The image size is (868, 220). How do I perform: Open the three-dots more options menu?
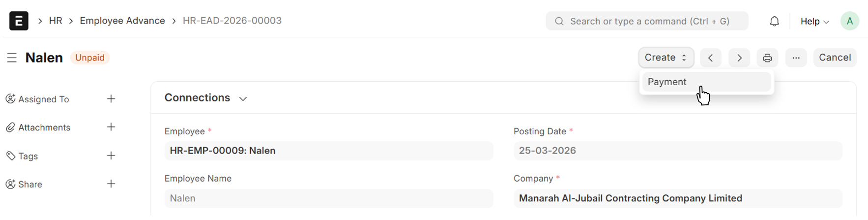796,58
